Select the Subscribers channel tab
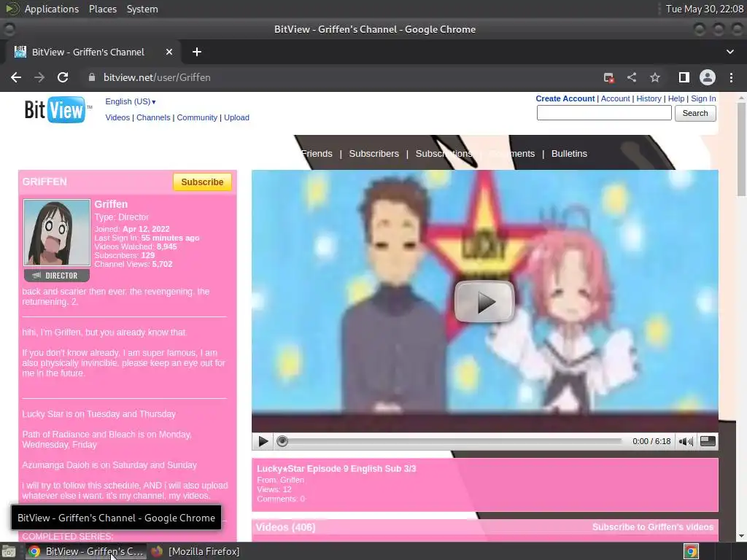Image resolution: width=747 pixels, height=560 pixels. tap(374, 154)
